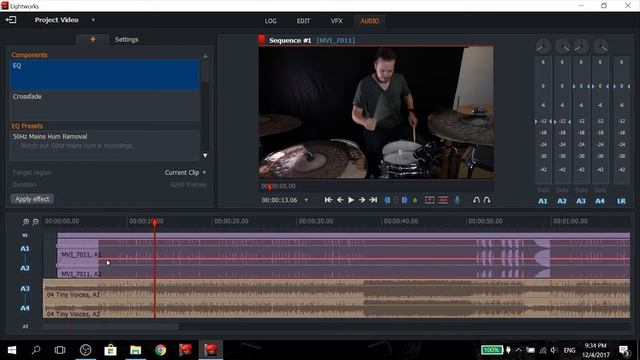
Task: Click the A1 mixer level fader
Action: pos(543,121)
